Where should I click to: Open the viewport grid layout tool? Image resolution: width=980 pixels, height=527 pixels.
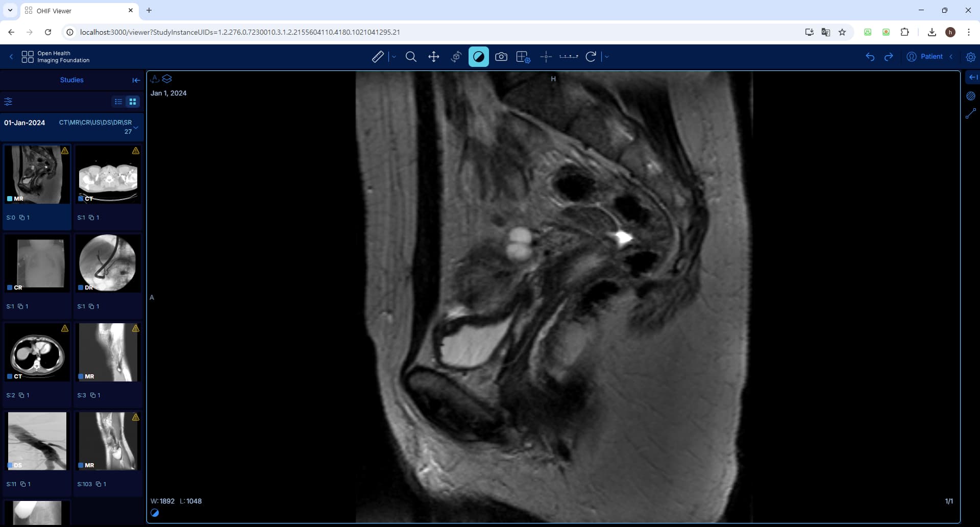(523, 57)
